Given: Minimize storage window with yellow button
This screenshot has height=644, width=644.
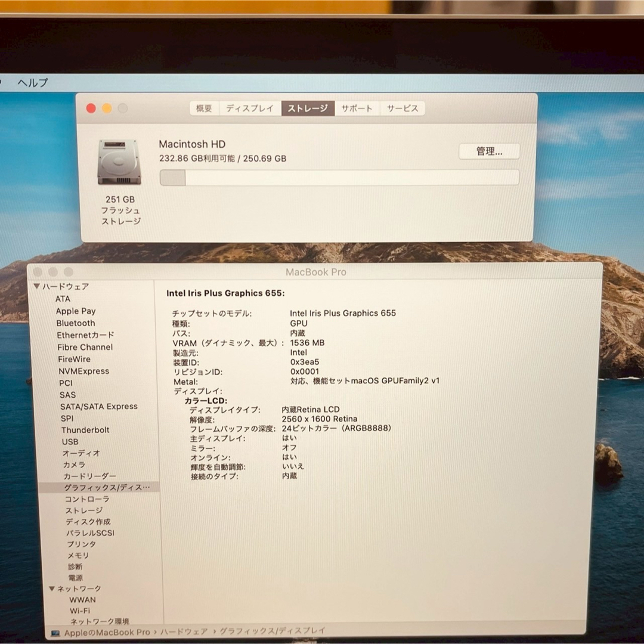Looking at the screenshot, I should pos(107,109).
